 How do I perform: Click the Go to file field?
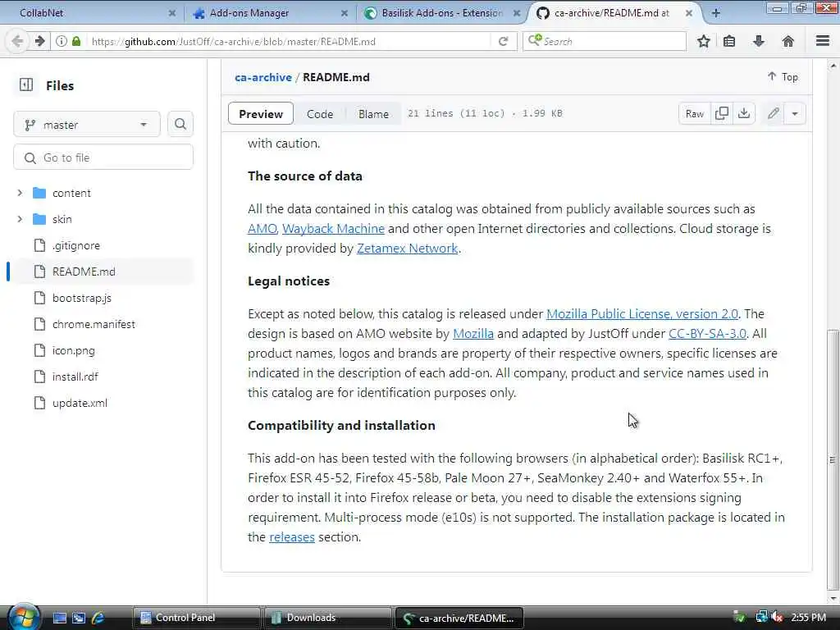(103, 157)
